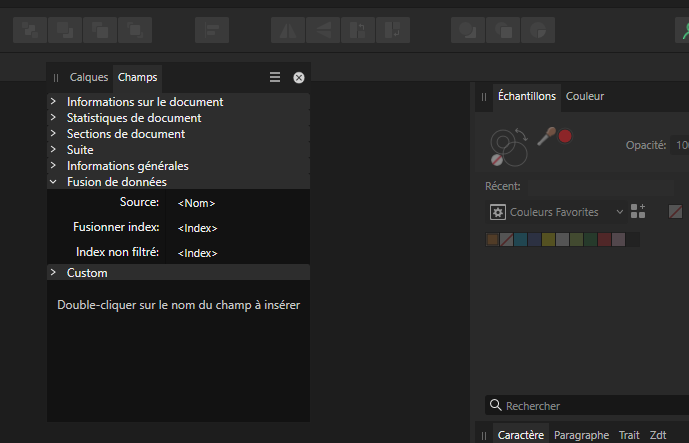Screen dimensions: 689x443
Task: Pick the mauve favorite color swatch
Action: point(618,240)
